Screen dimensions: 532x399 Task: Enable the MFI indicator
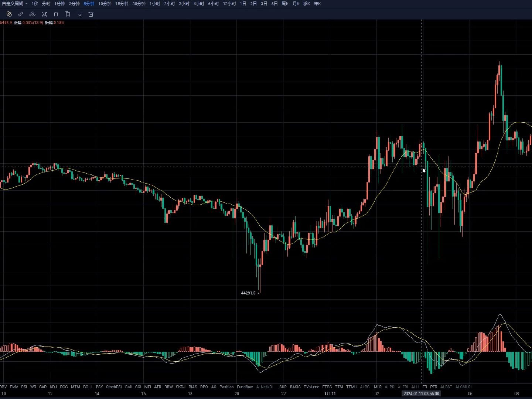(x=147, y=387)
